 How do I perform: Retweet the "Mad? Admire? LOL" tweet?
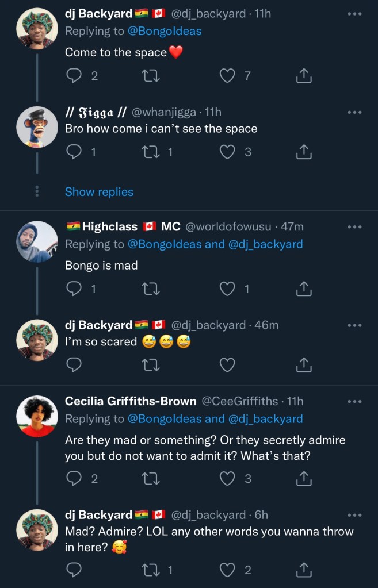click(x=150, y=569)
